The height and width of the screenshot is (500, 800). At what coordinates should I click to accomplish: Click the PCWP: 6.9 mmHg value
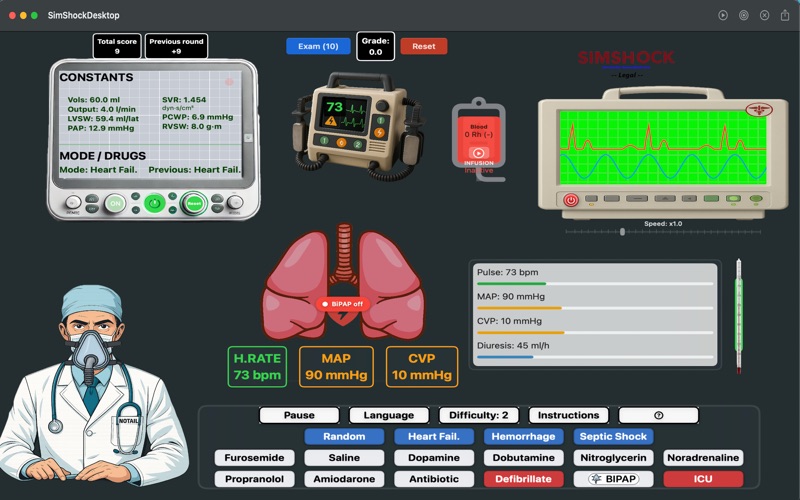(197, 117)
